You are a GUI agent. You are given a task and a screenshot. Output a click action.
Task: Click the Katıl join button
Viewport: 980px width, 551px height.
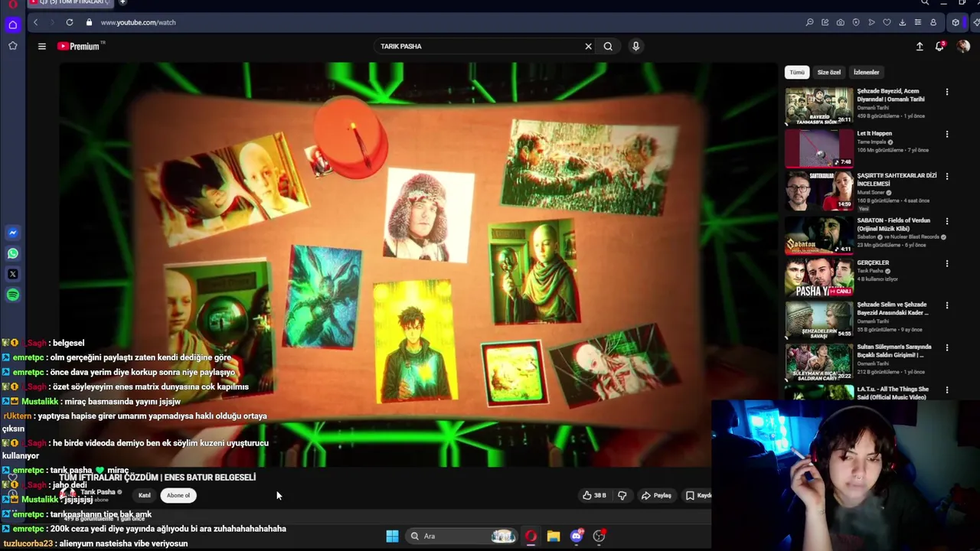pyautogui.click(x=144, y=495)
